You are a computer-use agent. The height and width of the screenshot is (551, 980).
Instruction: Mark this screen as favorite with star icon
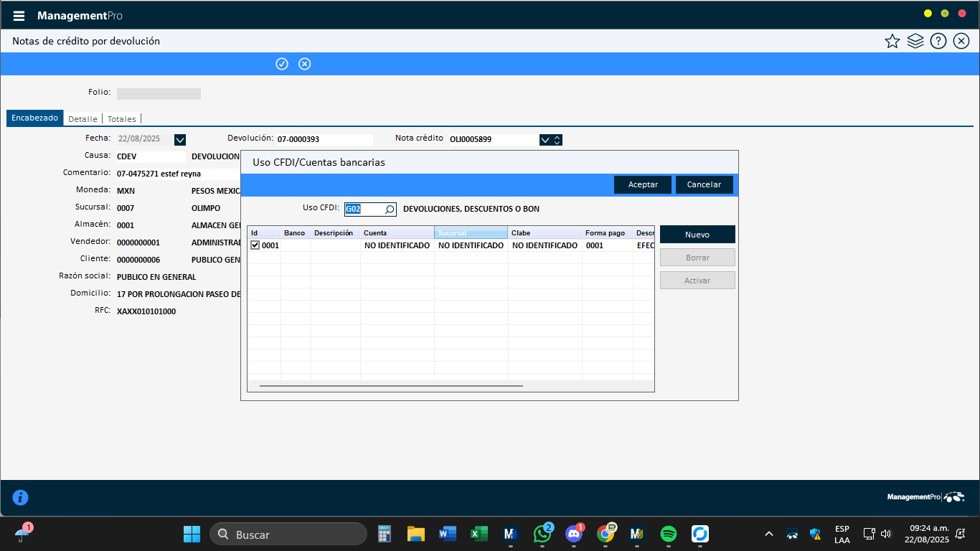[x=892, y=41]
